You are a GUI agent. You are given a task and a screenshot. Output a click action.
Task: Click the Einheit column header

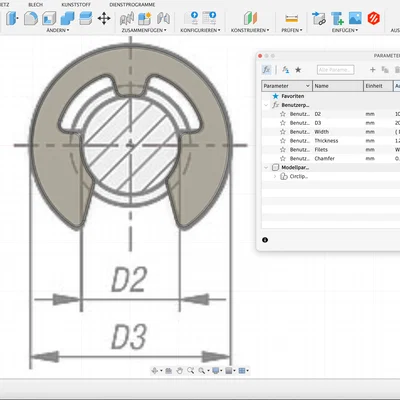[x=378, y=86]
